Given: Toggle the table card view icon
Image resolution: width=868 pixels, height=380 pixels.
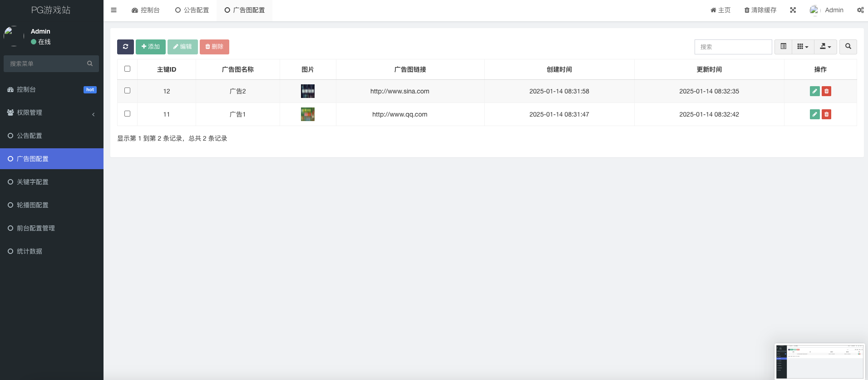Looking at the screenshot, I should pyautogui.click(x=783, y=47).
